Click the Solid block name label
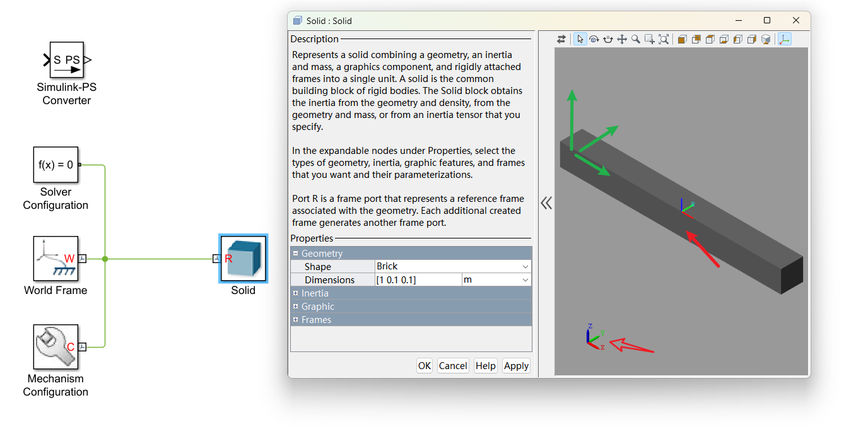868x441 pixels. coord(243,290)
